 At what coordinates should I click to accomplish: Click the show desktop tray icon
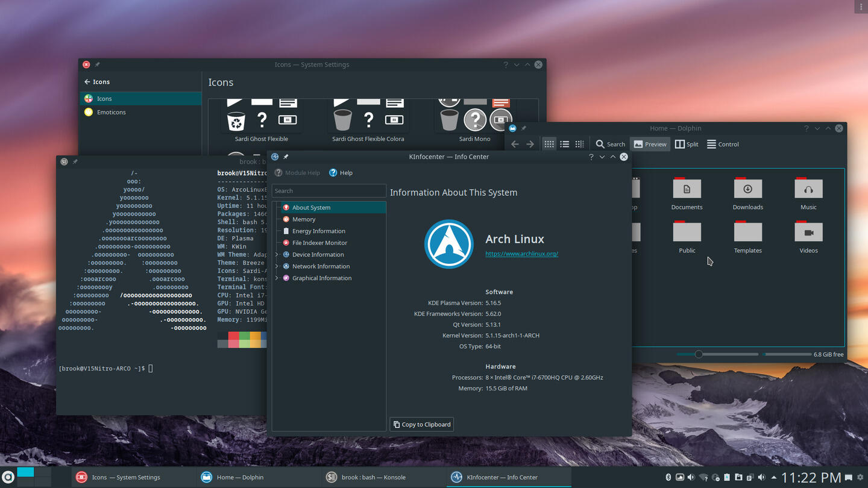click(x=849, y=477)
